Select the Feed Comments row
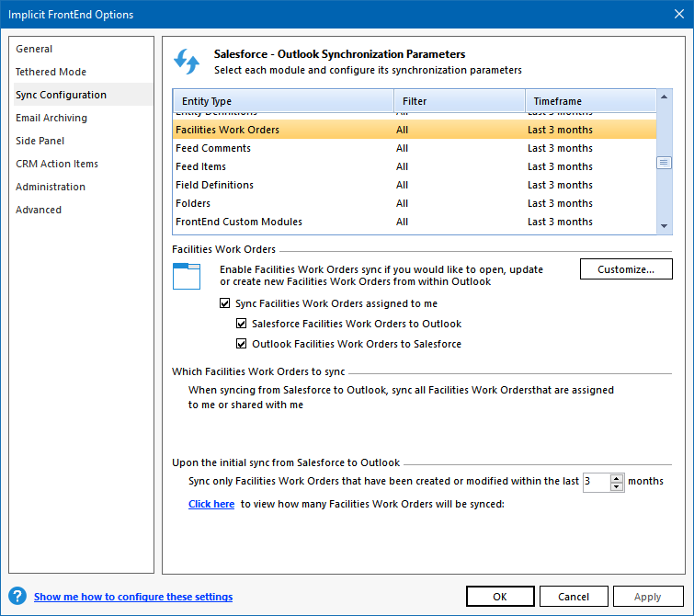 pos(415,148)
